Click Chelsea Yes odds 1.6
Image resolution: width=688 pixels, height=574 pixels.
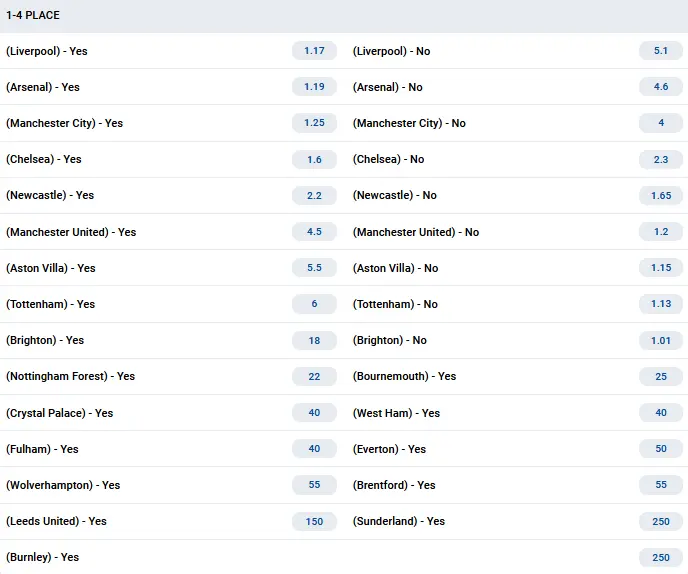[314, 159]
